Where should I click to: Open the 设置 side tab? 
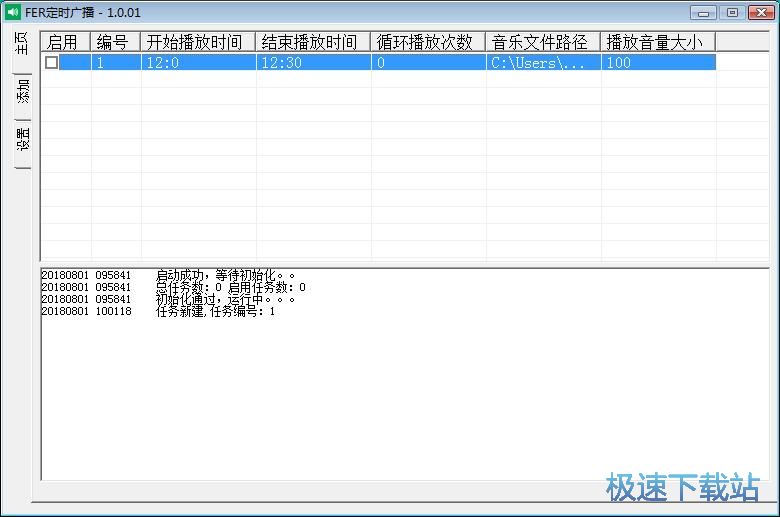tap(22, 144)
